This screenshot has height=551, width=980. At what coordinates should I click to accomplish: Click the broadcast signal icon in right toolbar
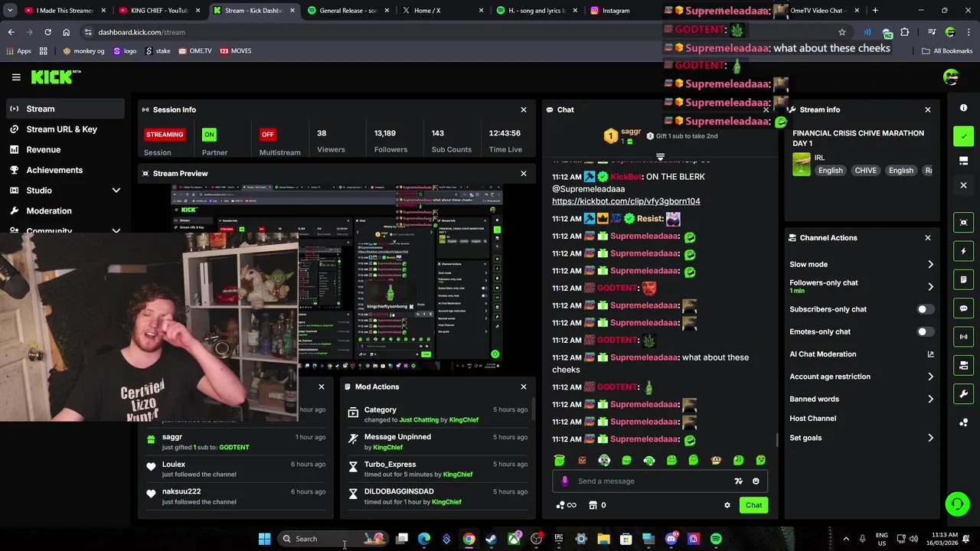click(964, 337)
